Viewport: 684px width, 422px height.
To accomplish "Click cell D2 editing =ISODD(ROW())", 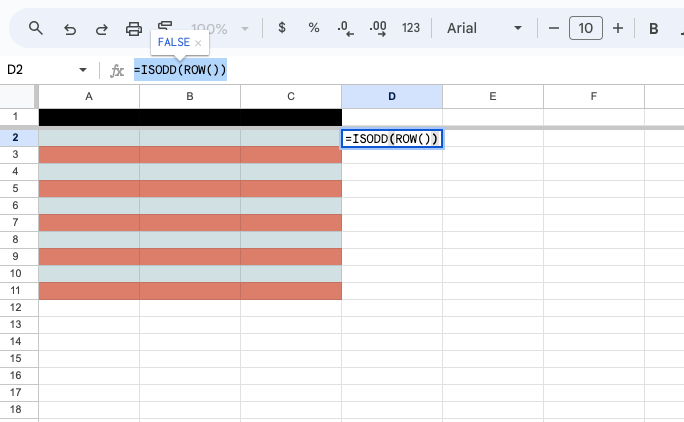I will 392,139.
